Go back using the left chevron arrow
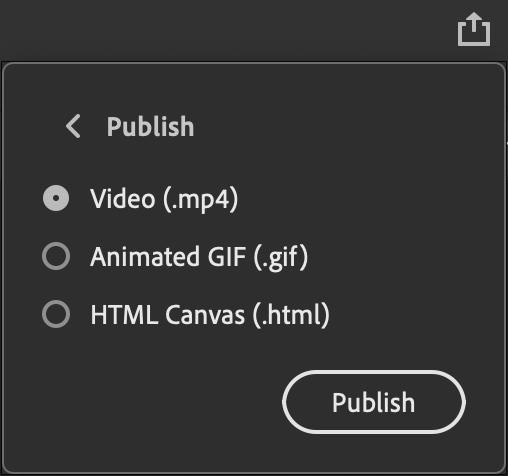The image size is (508, 476). pyautogui.click(x=73, y=126)
